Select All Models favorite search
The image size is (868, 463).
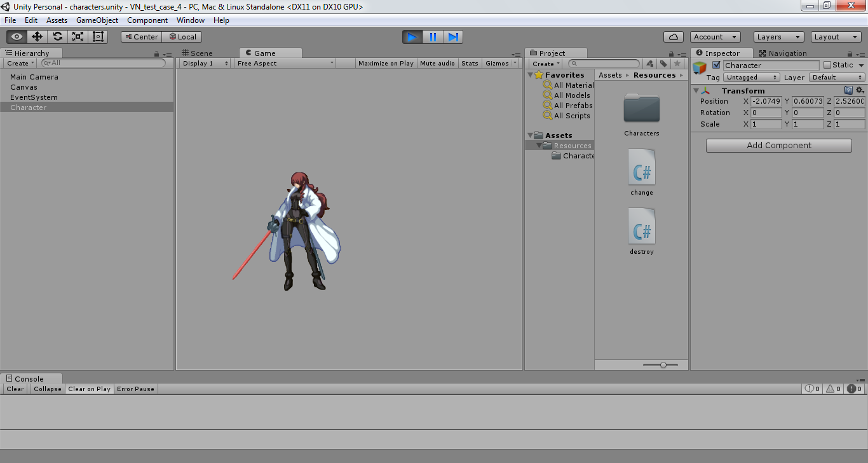coord(567,95)
